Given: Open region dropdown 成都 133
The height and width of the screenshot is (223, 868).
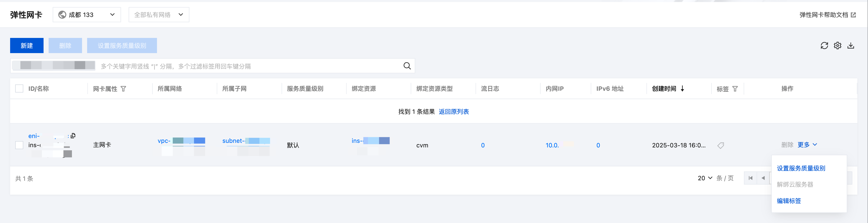Looking at the screenshot, I should click(87, 15).
